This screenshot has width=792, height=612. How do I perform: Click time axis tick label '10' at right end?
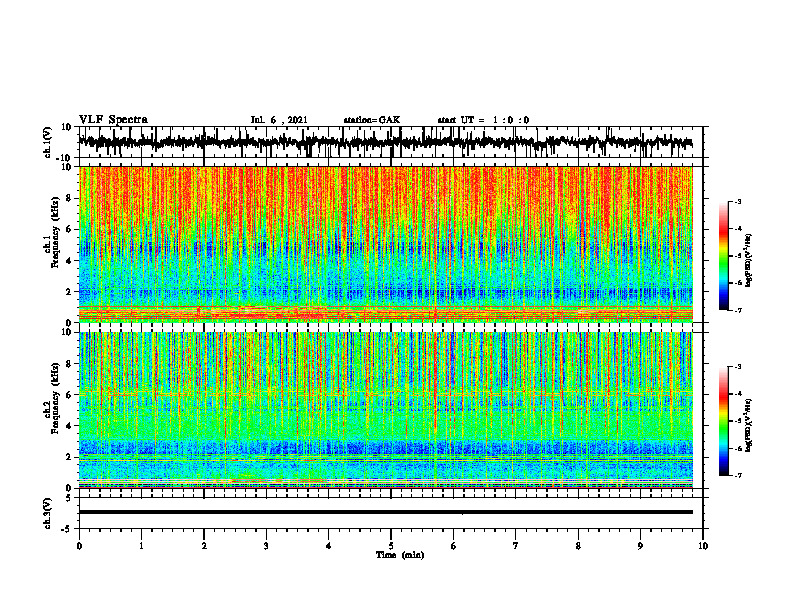click(703, 546)
